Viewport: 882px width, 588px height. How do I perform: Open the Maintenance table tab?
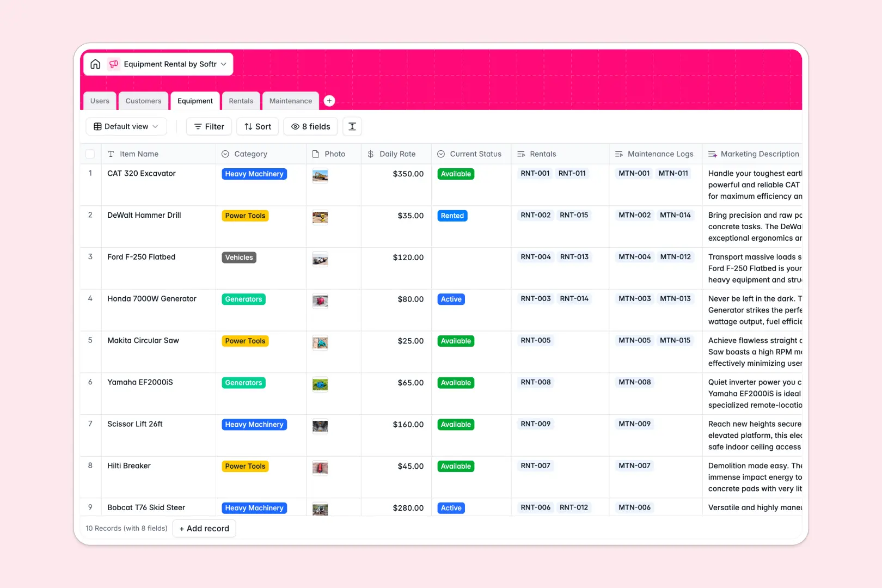coord(290,101)
